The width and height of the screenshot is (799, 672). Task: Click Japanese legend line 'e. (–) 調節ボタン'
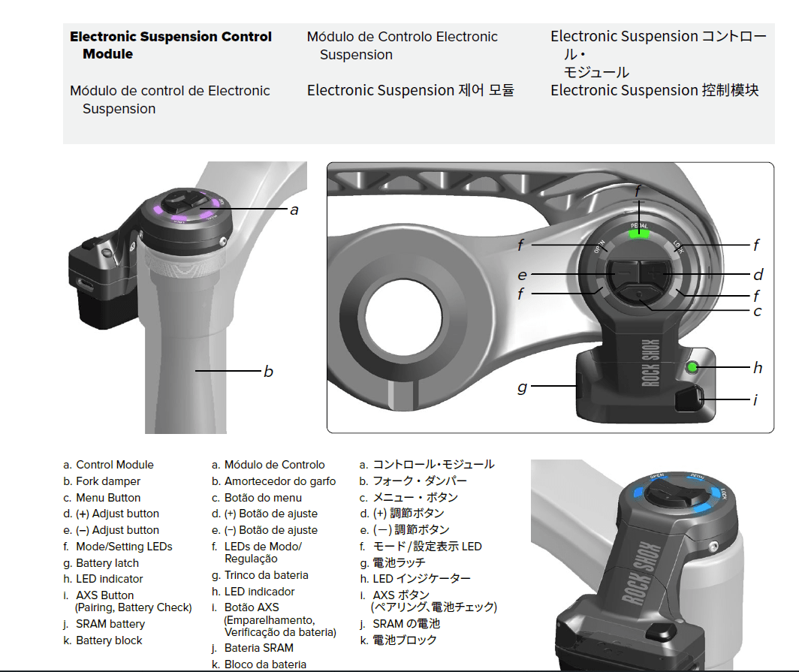click(405, 530)
